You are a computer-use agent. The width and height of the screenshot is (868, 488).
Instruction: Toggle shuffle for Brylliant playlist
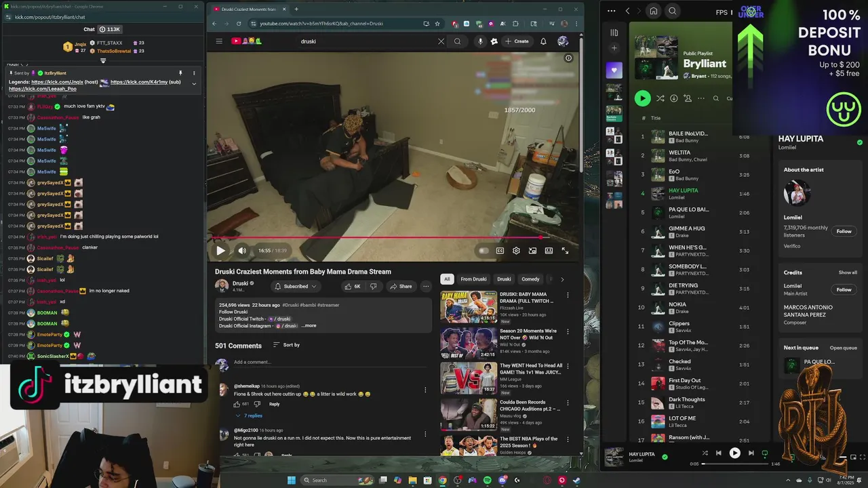(x=660, y=98)
